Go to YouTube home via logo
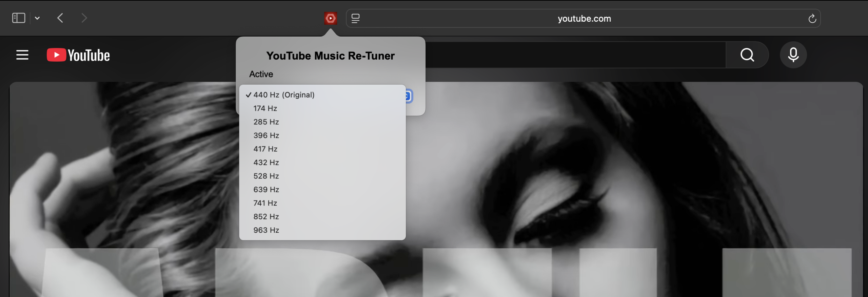Screen dimensions: 868x297 tap(78, 55)
